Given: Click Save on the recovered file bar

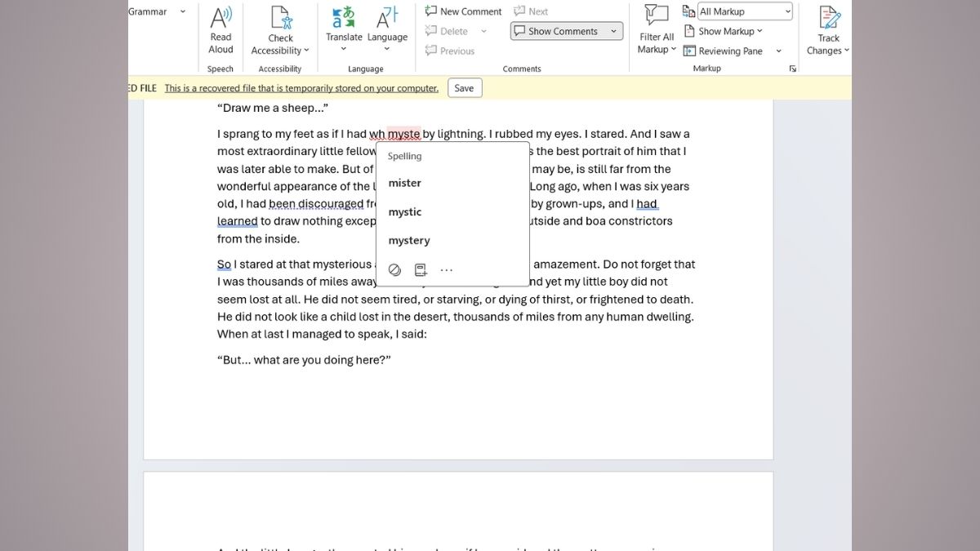Looking at the screenshot, I should pyautogui.click(x=464, y=88).
